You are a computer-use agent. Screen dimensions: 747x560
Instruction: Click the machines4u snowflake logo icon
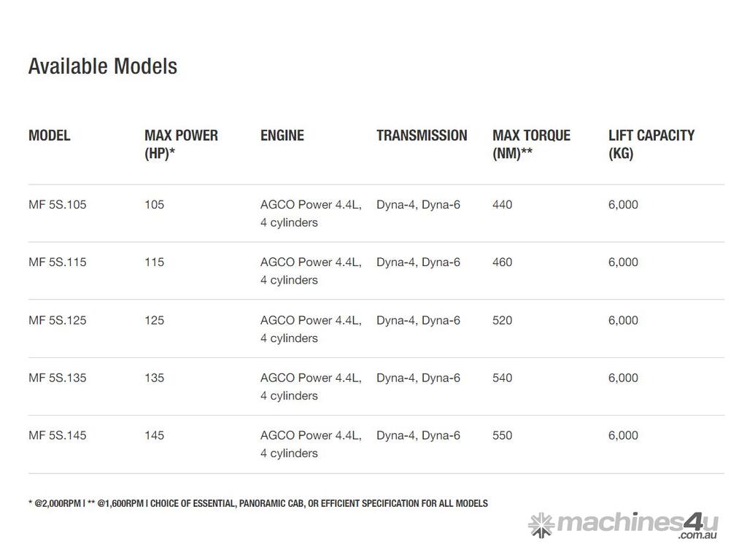click(541, 524)
